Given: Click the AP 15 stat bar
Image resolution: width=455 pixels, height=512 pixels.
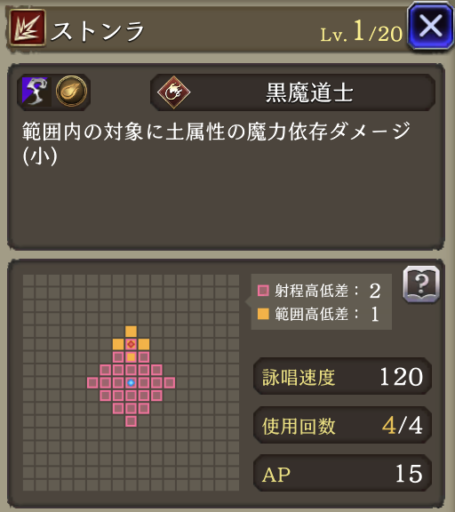Looking at the screenshot, I should pyautogui.click(x=343, y=473).
